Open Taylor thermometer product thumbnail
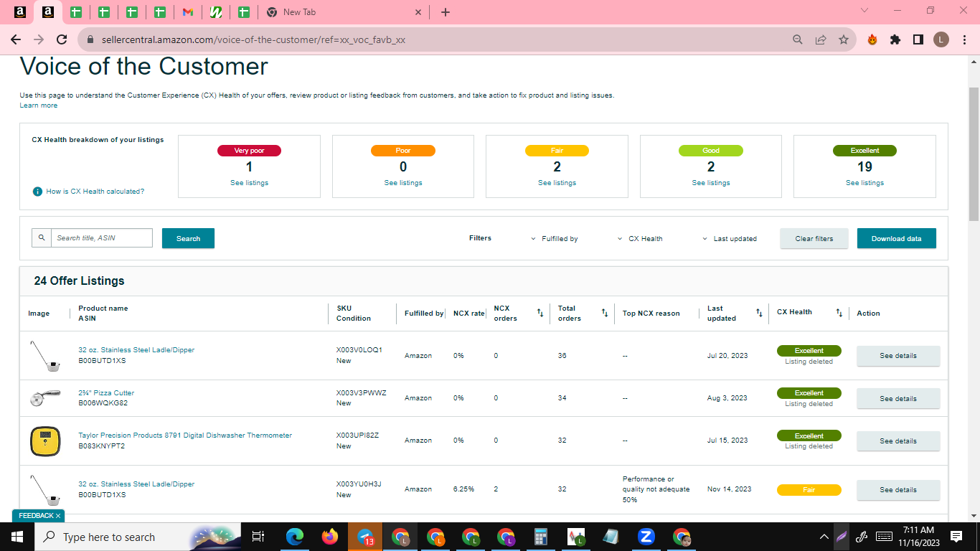Image resolution: width=980 pixels, height=551 pixels. (x=44, y=441)
